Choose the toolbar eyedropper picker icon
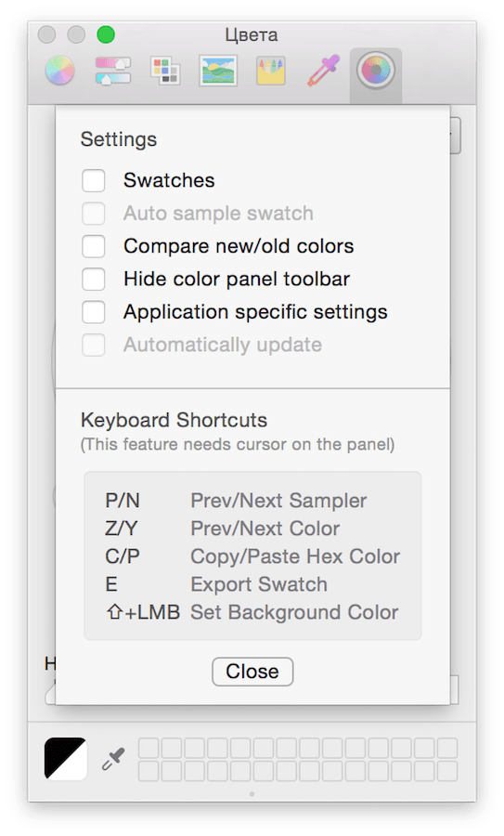Screen dimensions: 504x836 click(323, 71)
